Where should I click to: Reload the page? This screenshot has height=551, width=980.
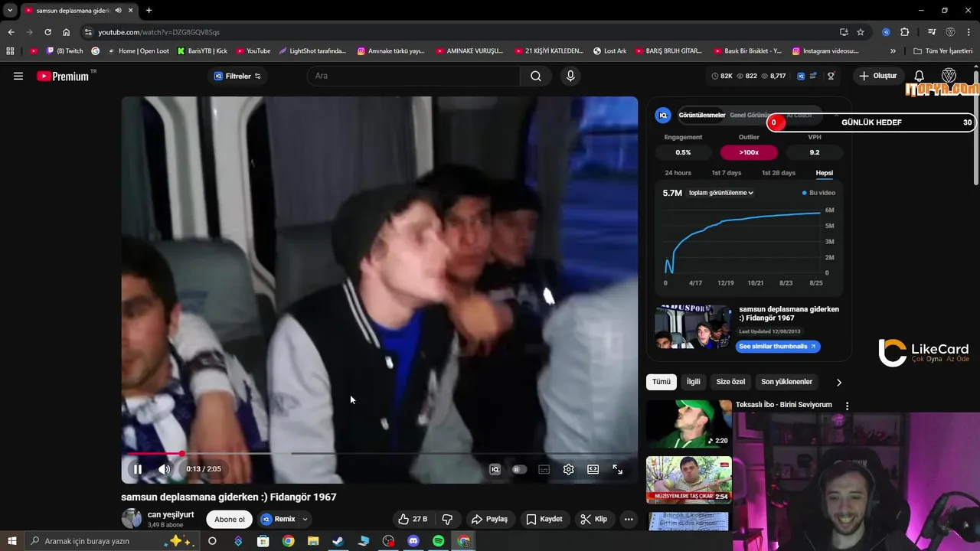(x=47, y=32)
